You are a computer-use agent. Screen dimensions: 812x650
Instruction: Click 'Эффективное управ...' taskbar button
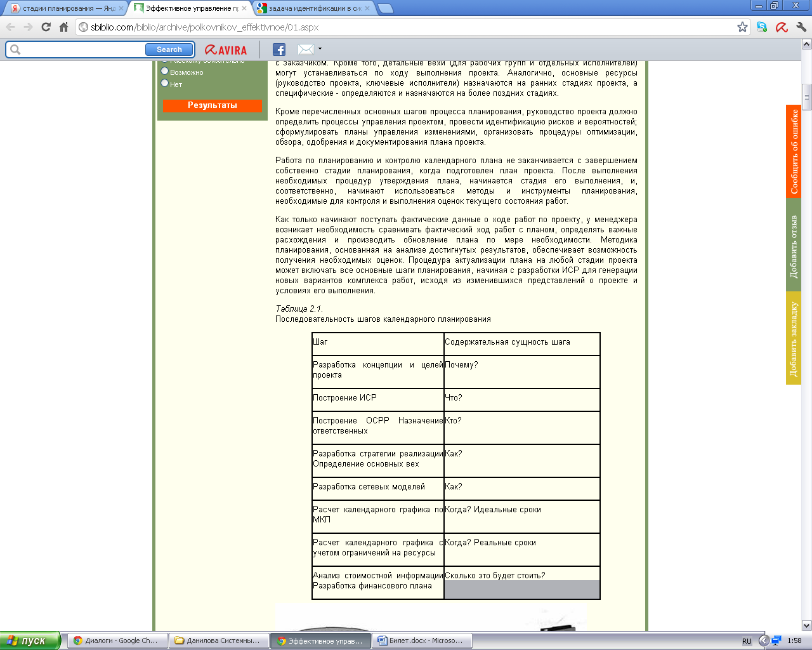321,640
